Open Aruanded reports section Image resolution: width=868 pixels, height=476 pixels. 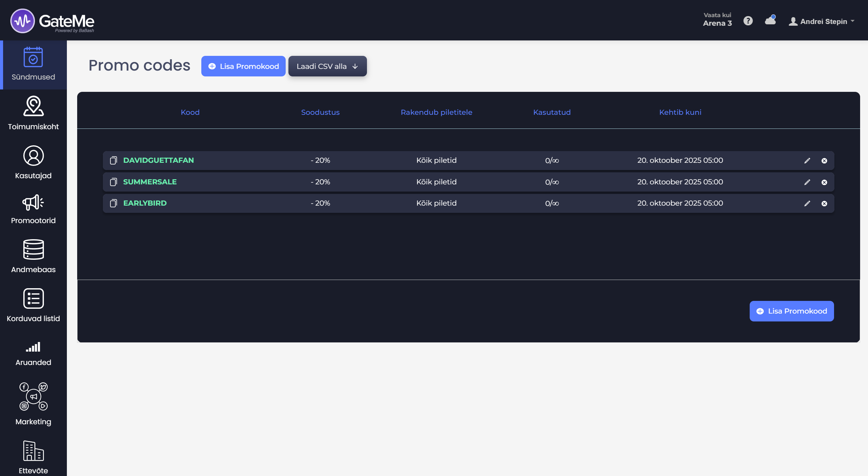33,354
